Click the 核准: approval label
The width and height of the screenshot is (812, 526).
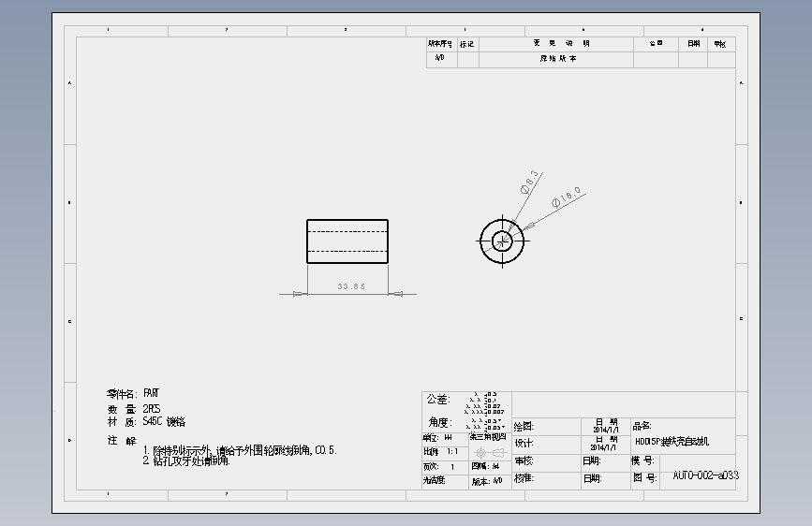point(524,478)
